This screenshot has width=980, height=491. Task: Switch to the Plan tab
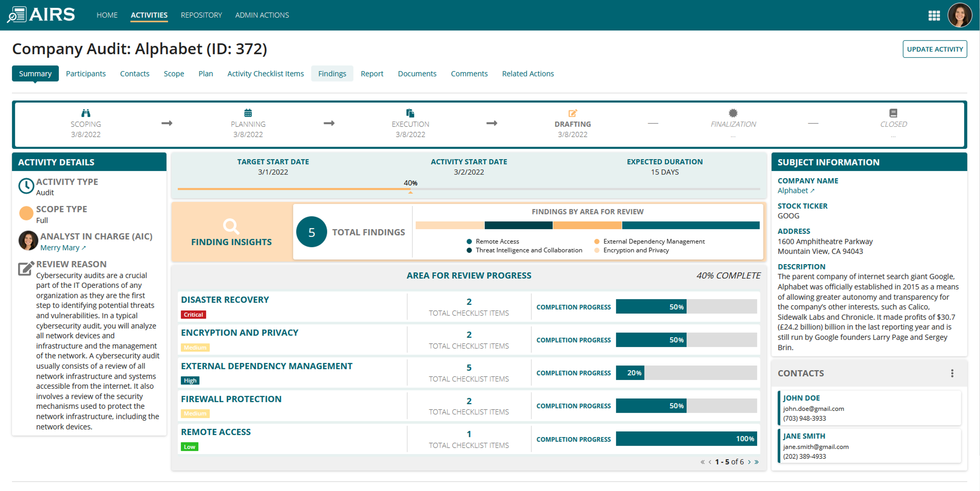pyautogui.click(x=205, y=74)
